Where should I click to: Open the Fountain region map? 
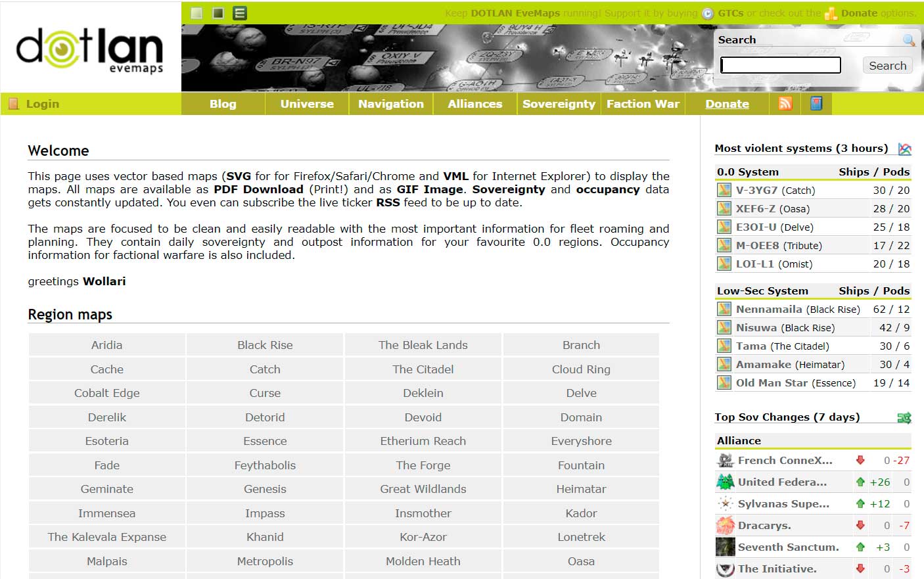coord(582,465)
